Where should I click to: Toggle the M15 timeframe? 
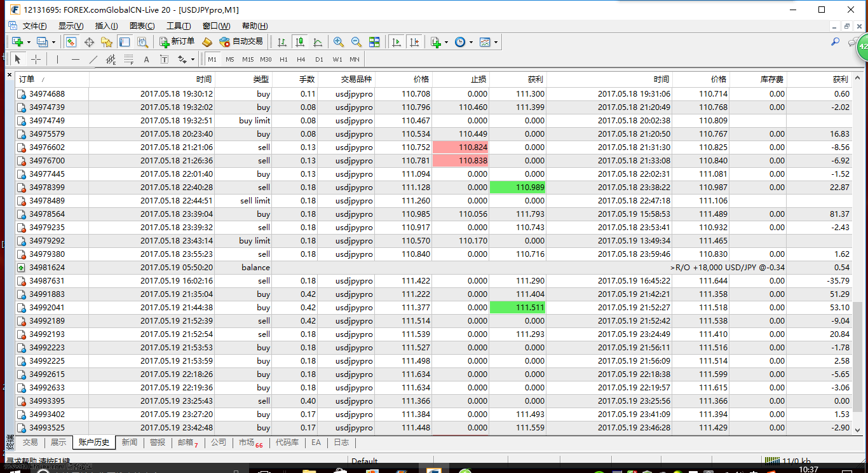[248, 59]
